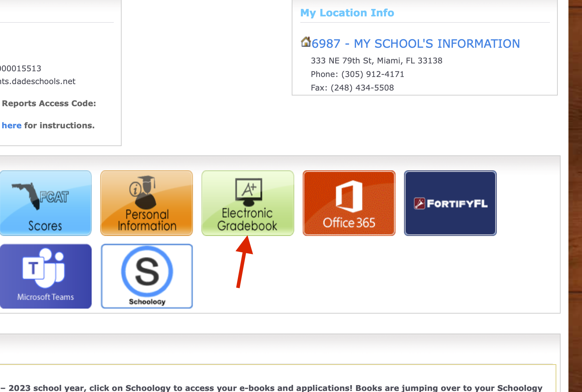Select the dadeschools.net email text

(x=37, y=81)
